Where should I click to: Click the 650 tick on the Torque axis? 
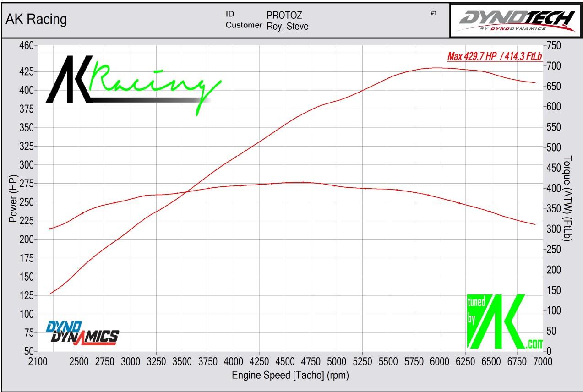point(554,87)
